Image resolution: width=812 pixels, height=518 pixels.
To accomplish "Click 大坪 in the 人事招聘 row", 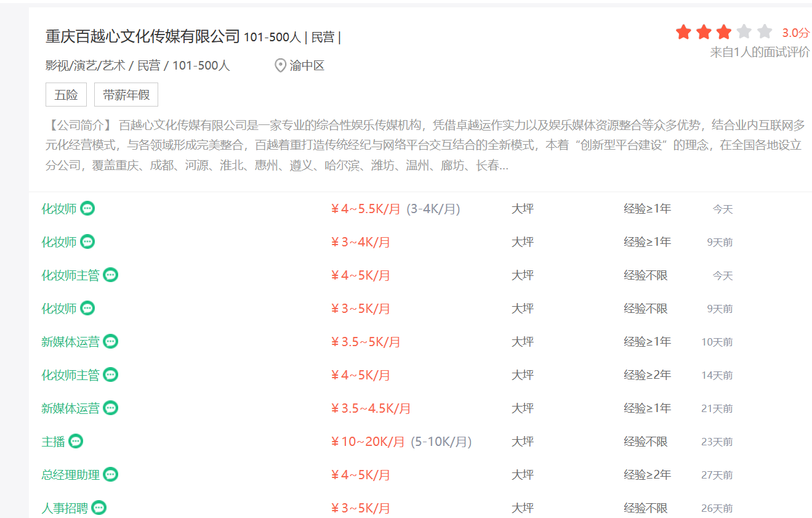I will (x=523, y=508).
